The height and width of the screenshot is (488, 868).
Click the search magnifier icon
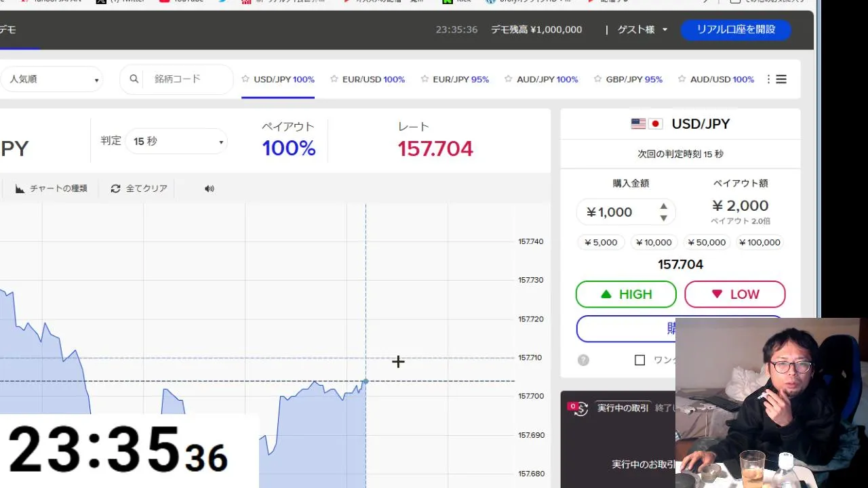(134, 79)
